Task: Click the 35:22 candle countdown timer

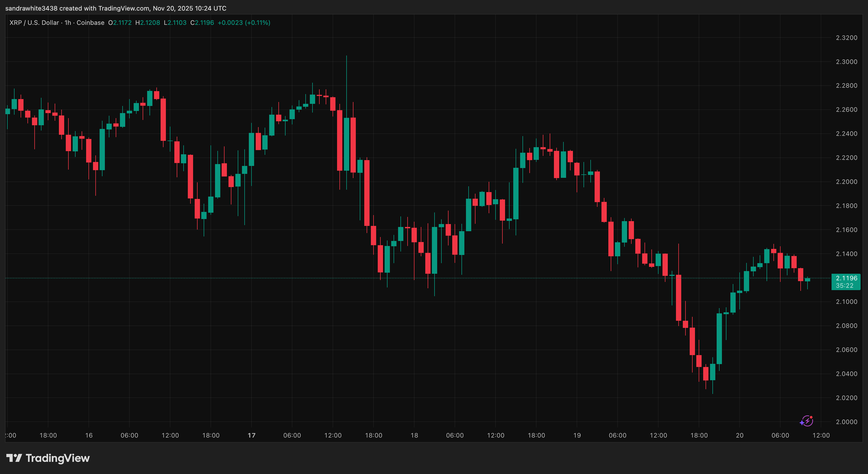Action: click(x=845, y=286)
